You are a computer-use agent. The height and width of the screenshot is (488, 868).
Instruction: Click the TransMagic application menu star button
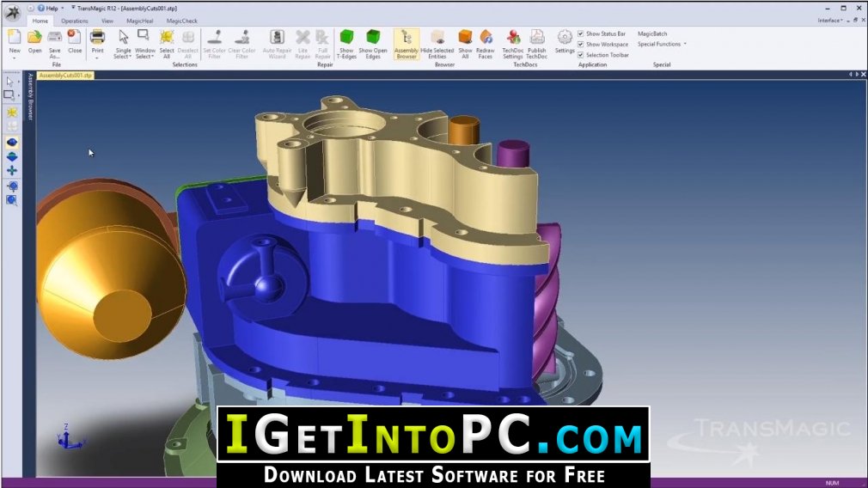click(13, 12)
